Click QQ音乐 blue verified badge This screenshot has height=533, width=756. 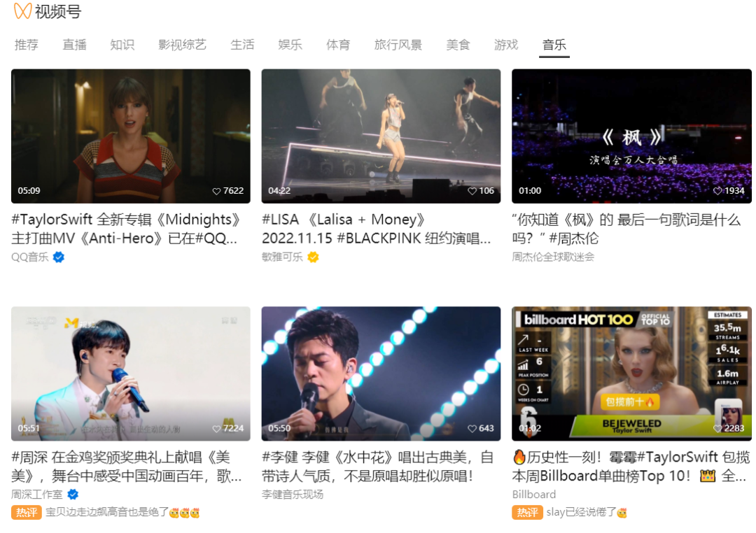tap(59, 257)
